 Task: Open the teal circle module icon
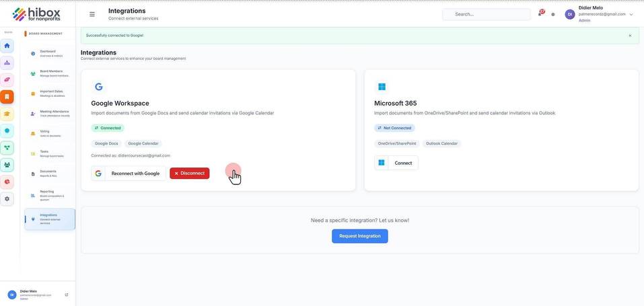click(x=7, y=130)
